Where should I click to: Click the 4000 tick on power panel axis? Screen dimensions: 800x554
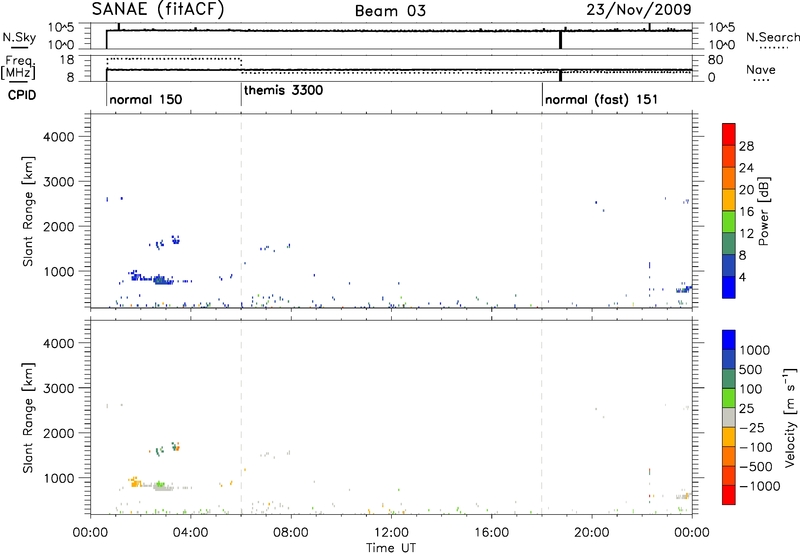tap(58, 137)
